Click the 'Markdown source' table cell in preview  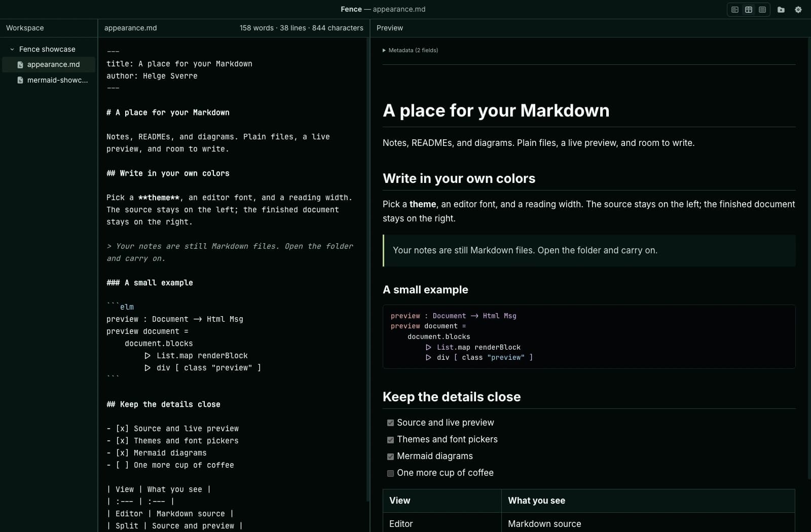pos(648,523)
